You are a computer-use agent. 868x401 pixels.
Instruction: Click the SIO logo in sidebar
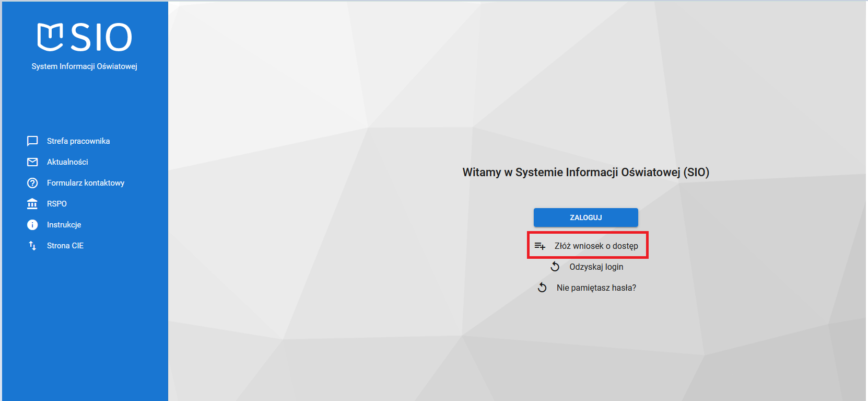(x=84, y=38)
